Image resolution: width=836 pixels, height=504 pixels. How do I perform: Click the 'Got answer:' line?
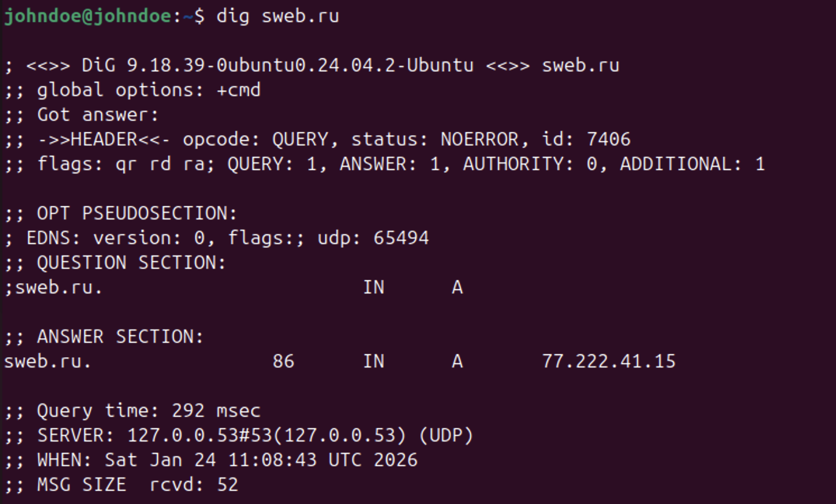coord(97,115)
